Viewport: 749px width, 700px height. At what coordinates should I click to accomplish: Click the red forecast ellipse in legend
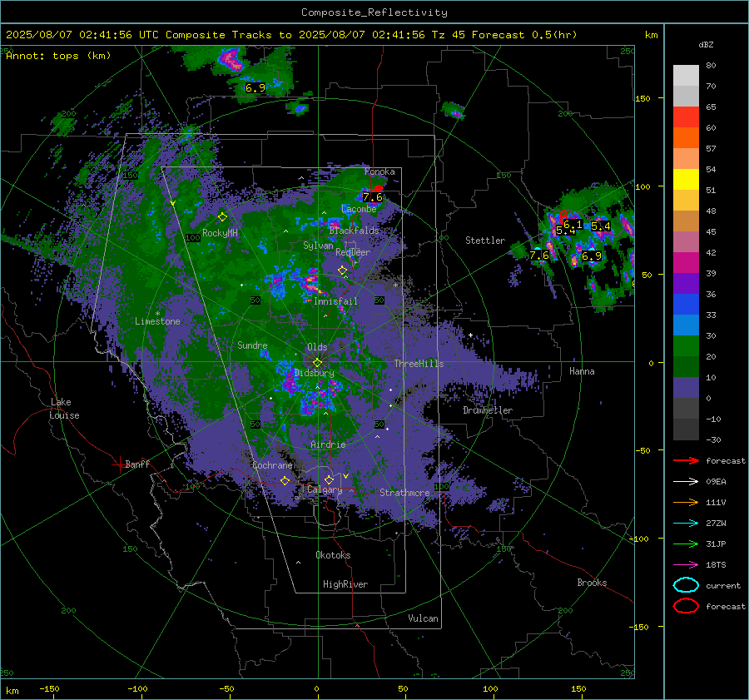(686, 606)
